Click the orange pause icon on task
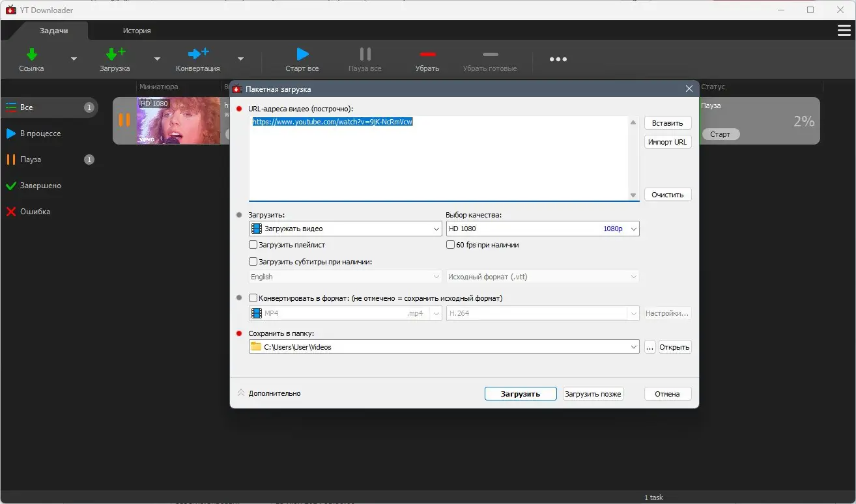 click(124, 120)
